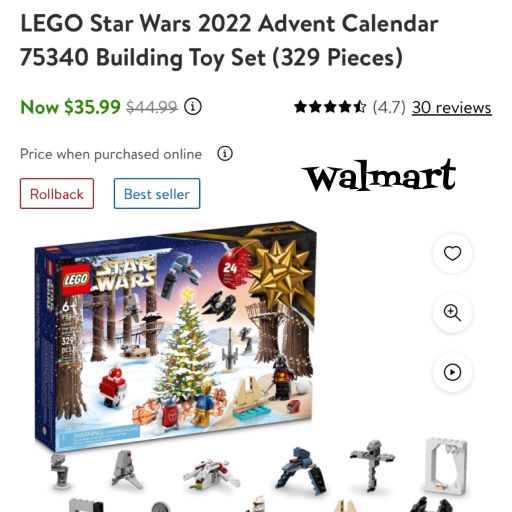Select the AT-ST mini build thumbnail
Image resolution: width=512 pixels, height=512 pixels.
coord(60,471)
